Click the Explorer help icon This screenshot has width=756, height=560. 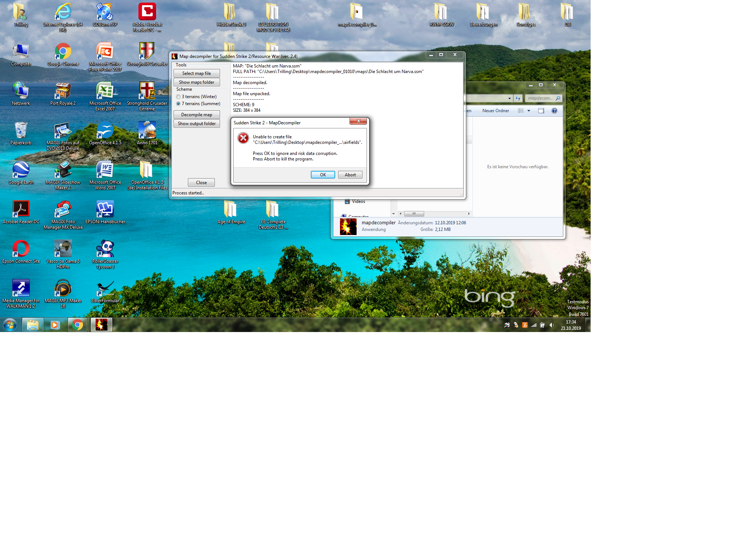tap(554, 111)
